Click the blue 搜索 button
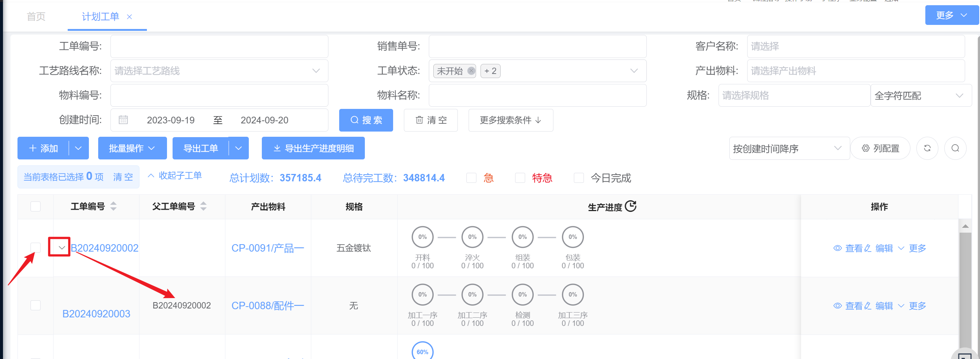 point(366,120)
